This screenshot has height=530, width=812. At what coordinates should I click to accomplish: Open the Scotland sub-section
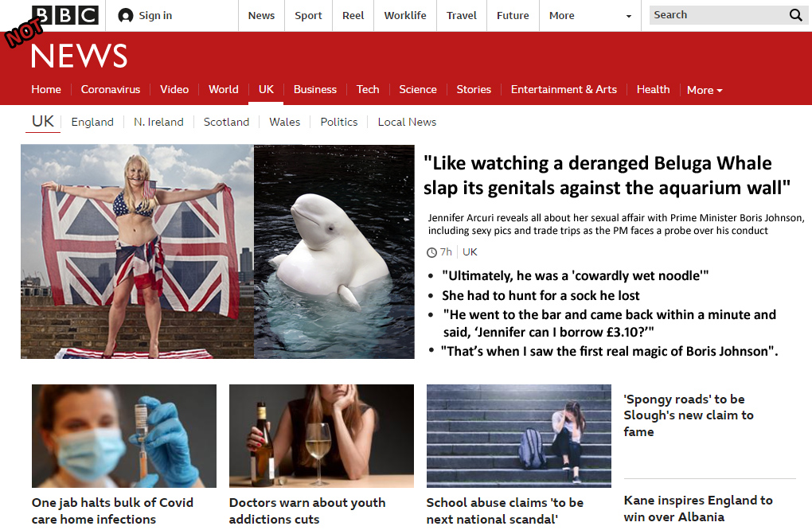tap(226, 122)
